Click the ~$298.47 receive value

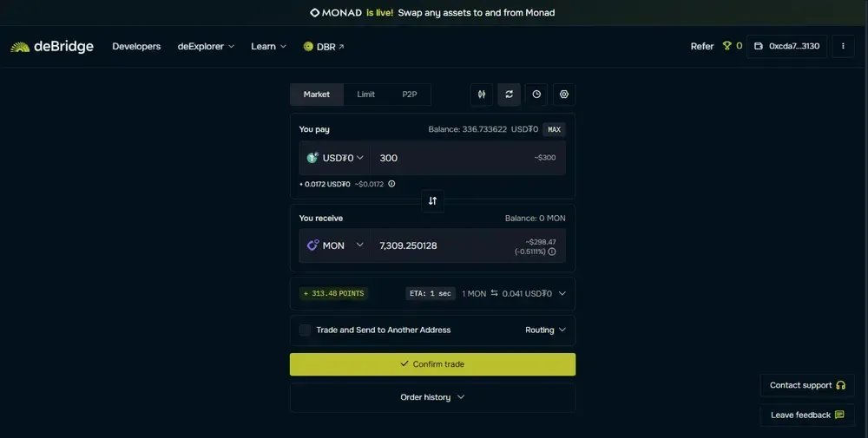tap(541, 242)
